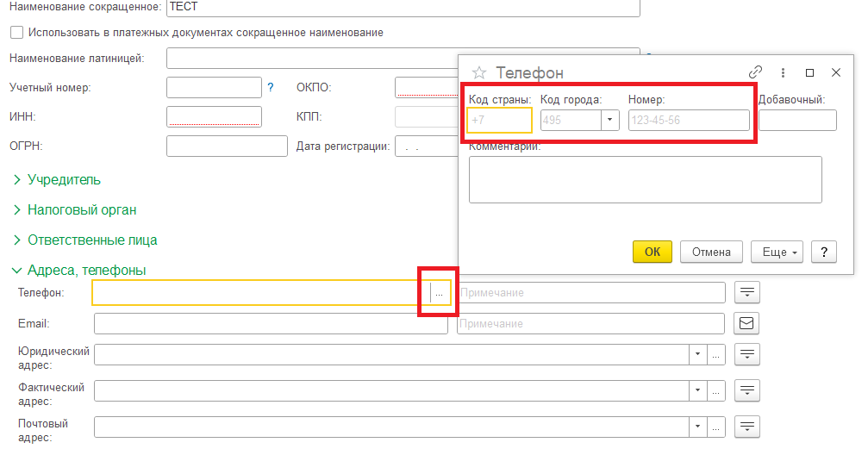Open the Код города dropdown list
This screenshot has width=868, height=455.
coord(610,120)
